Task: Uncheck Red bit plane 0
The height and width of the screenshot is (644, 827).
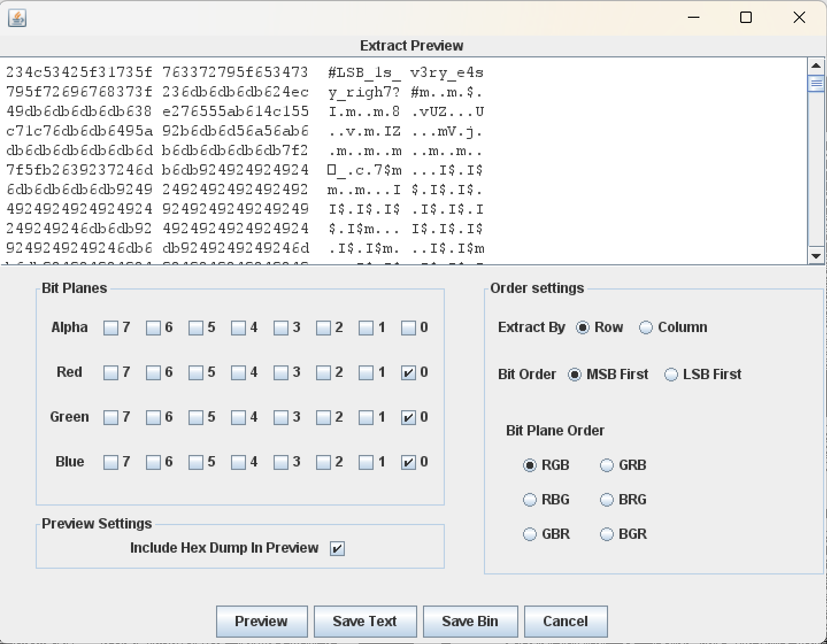Action: point(409,373)
